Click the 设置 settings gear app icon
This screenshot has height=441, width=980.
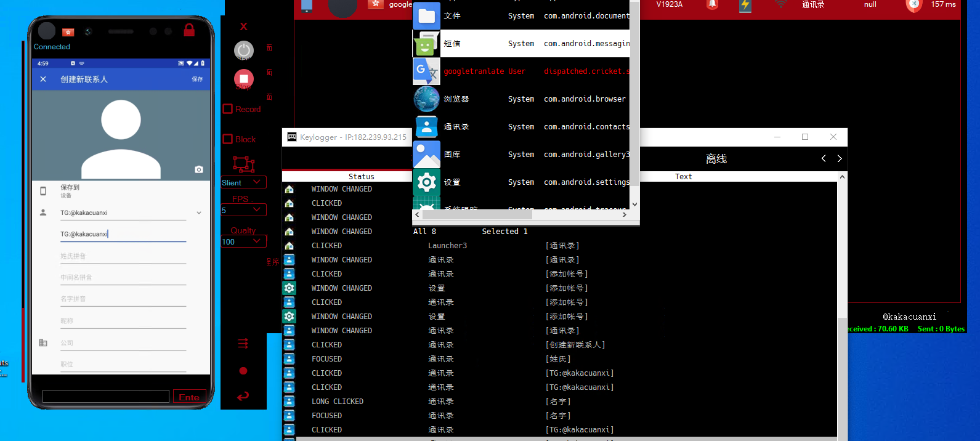coord(427,182)
